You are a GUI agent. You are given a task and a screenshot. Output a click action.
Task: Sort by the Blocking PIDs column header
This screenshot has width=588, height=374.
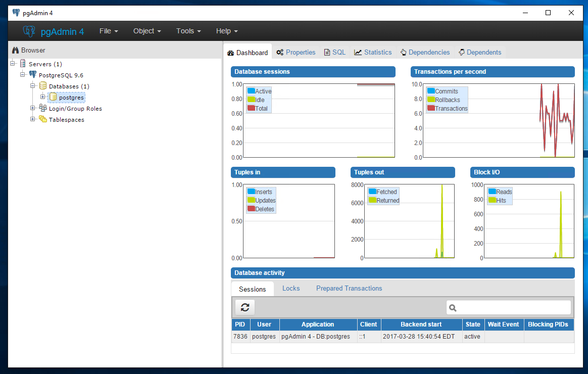(x=549, y=324)
